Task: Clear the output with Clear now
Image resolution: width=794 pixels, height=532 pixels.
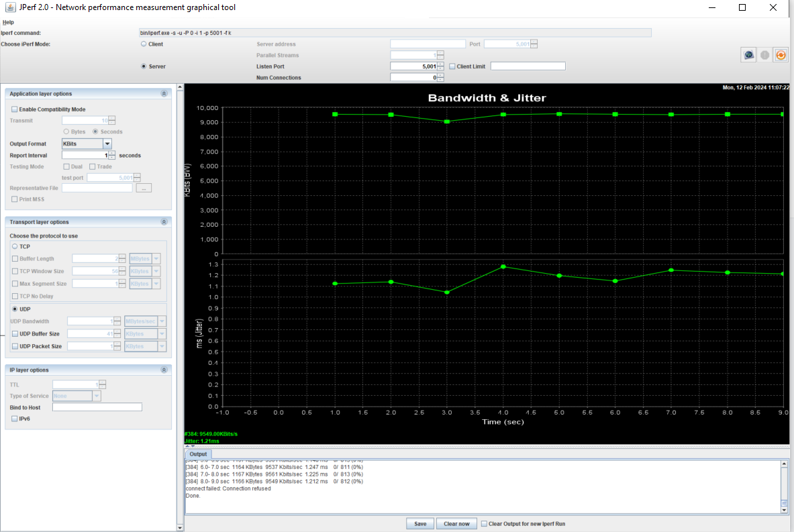Action: (456, 523)
